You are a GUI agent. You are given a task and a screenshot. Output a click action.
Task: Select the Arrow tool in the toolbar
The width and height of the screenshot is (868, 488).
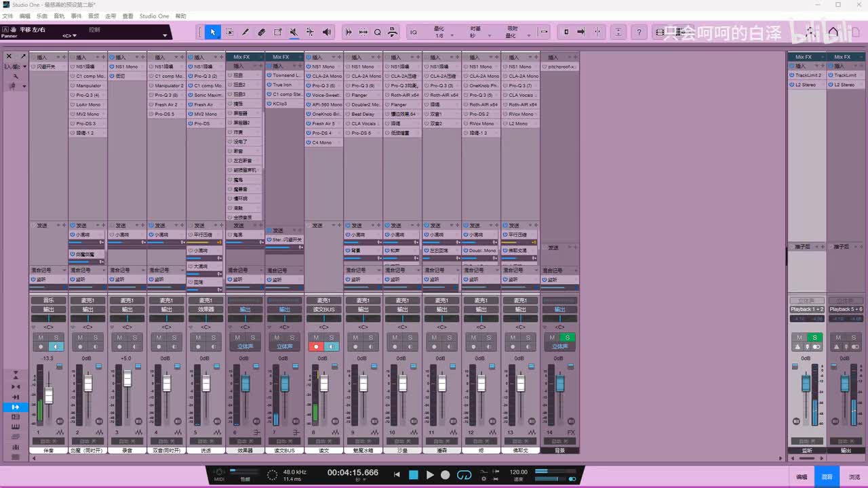pos(213,32)
